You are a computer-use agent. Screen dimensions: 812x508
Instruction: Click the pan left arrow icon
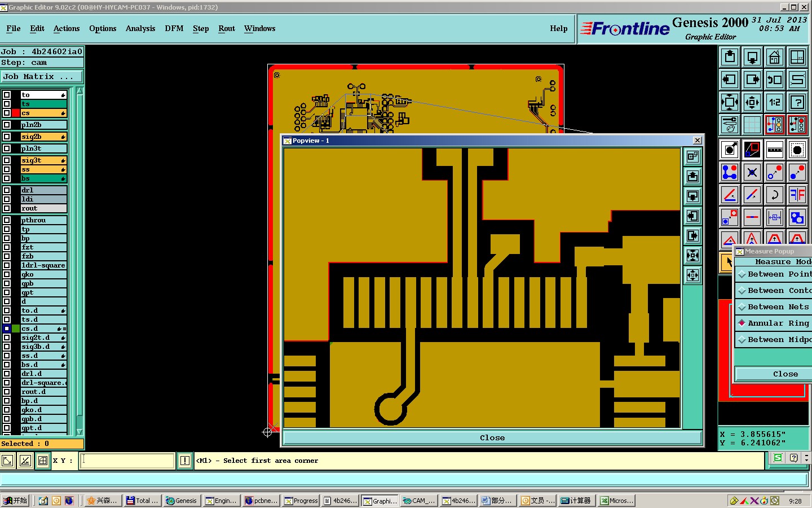(730, 80)
